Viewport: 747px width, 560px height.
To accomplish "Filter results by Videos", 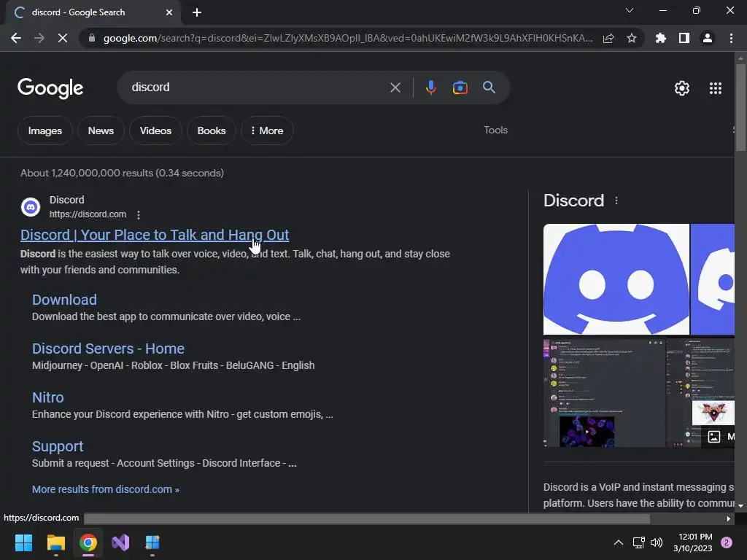I will pyautogui.click(x=156, y=131).
